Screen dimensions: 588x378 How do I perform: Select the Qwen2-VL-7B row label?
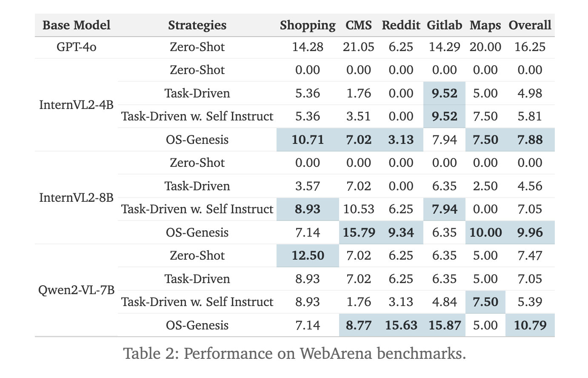pyautogui.click(x=76, y=290)
